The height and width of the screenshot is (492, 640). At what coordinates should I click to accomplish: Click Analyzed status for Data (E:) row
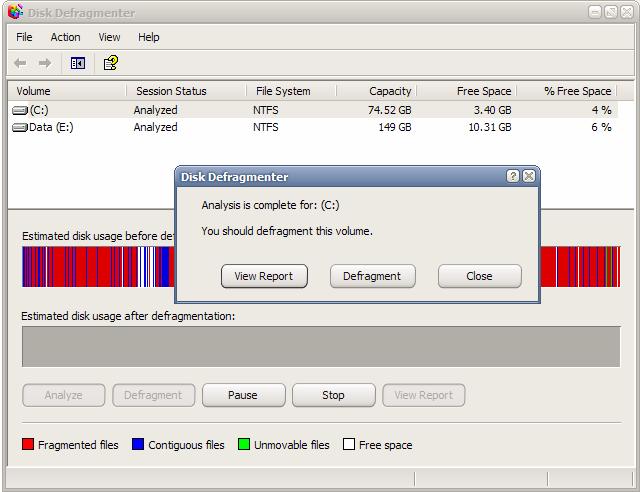[156, 127]
